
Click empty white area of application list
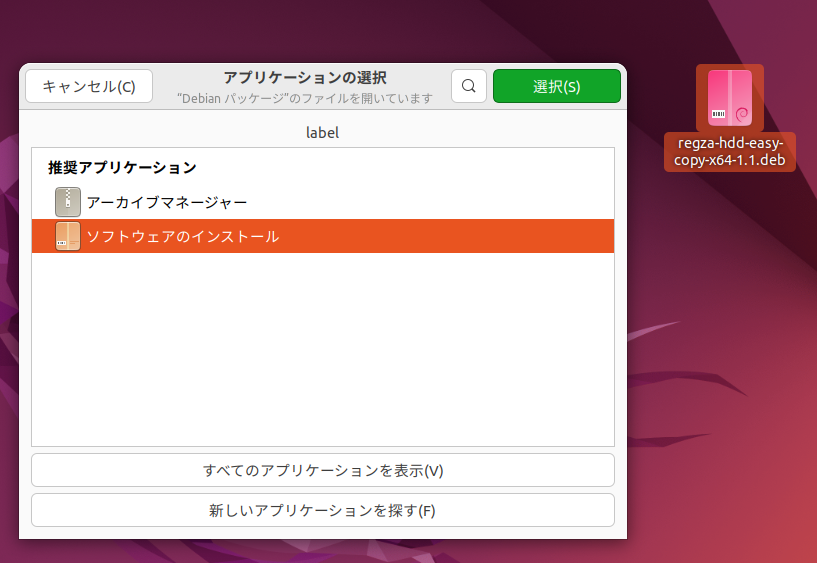[322, 350]
